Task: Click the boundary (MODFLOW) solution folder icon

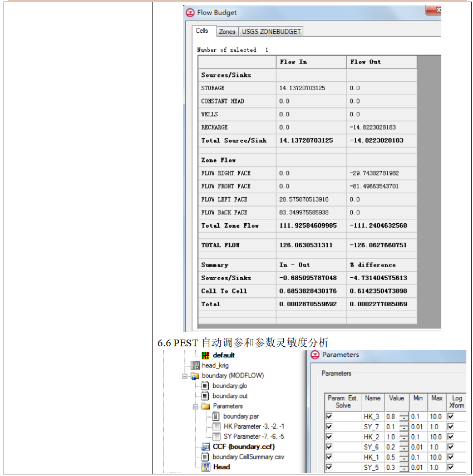Action: [x=195, y=376]
